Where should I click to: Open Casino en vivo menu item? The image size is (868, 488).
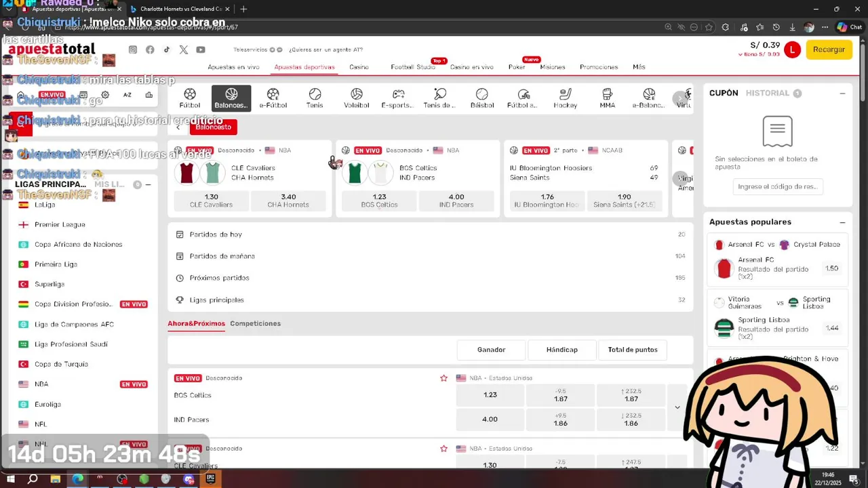point(472,67)
